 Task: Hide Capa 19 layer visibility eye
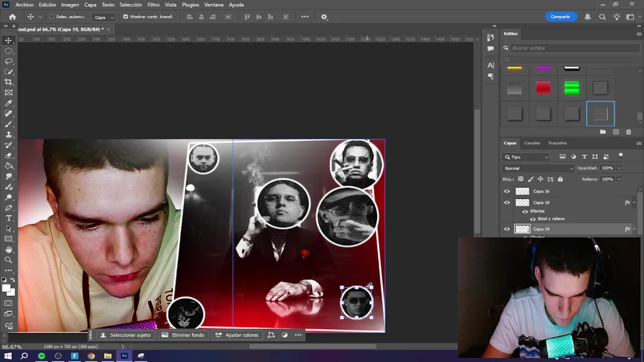point(507,229)
